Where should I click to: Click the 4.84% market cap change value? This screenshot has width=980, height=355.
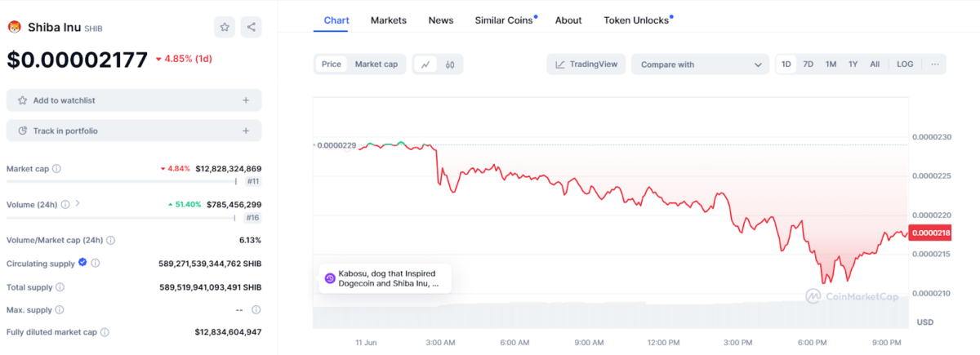175,169
